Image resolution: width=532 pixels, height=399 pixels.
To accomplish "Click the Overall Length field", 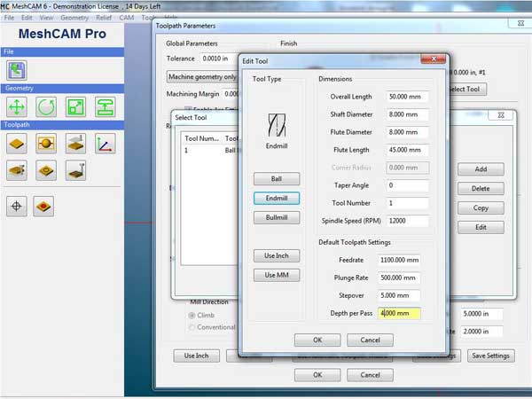I will (x=407, y=97).
